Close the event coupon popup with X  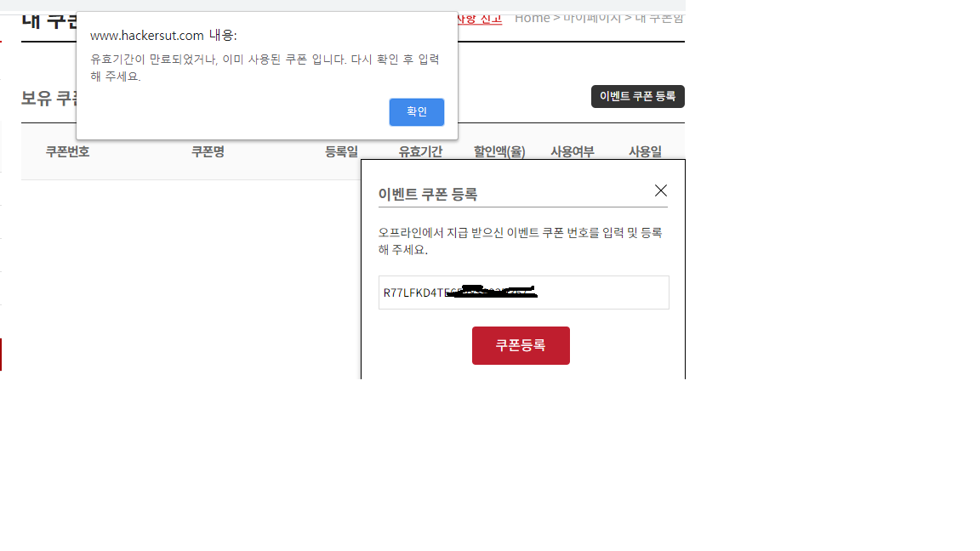[661, 190]
